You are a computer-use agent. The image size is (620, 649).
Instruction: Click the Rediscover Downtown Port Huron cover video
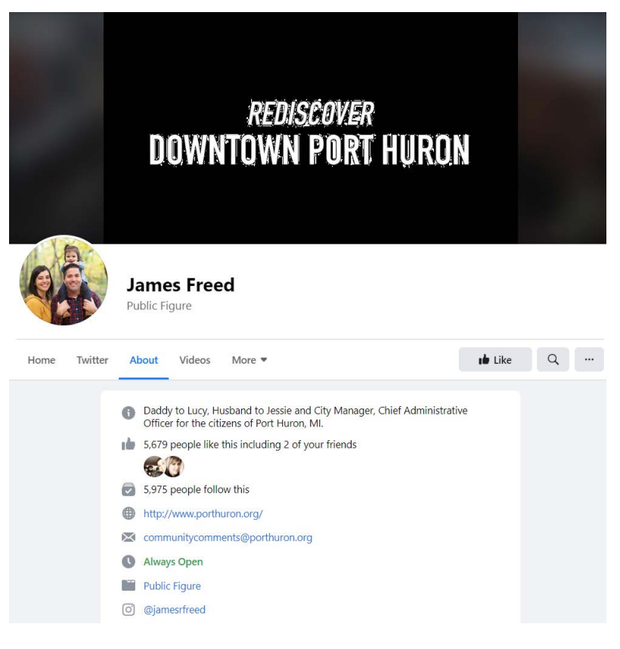coord(310,127)
